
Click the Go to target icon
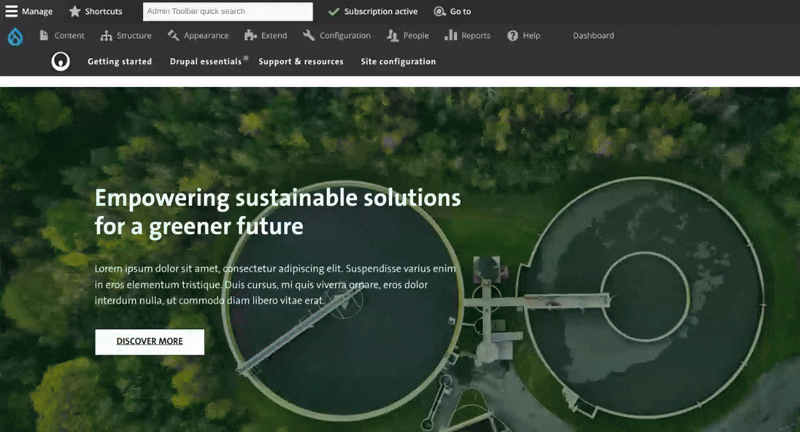(439, 11)
